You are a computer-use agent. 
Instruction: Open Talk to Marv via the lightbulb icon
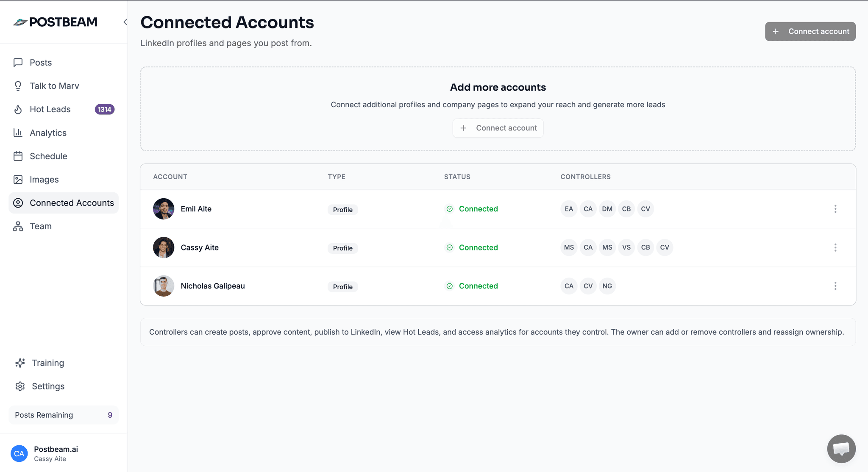point(17,86)
